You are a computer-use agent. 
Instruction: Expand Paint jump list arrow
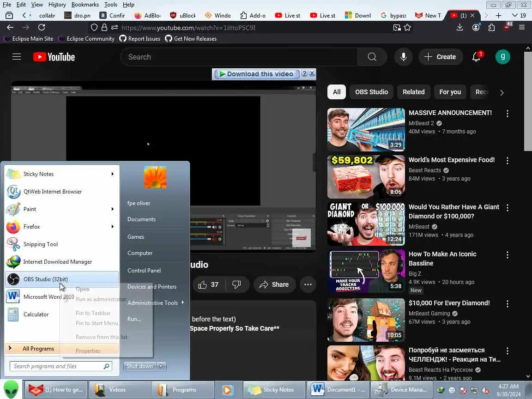coord(112,209)
